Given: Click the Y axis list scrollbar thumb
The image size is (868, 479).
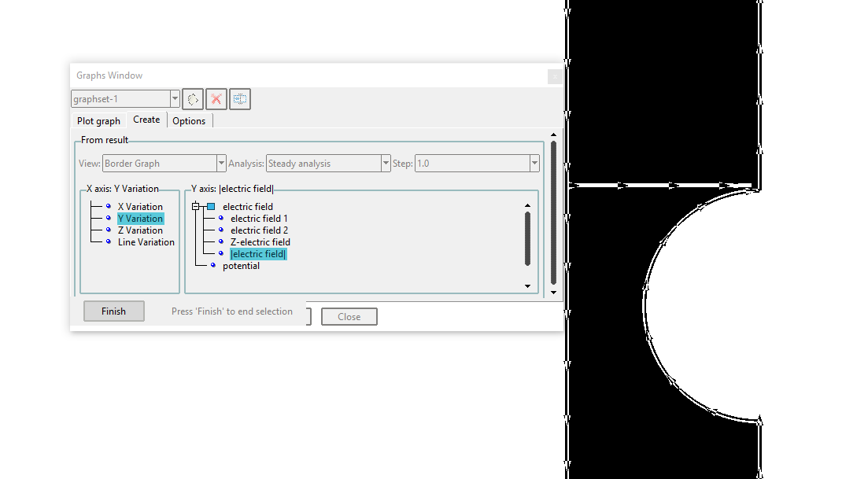Looking at the screenshot, I should pyautogui.click(x=527, y=238).
